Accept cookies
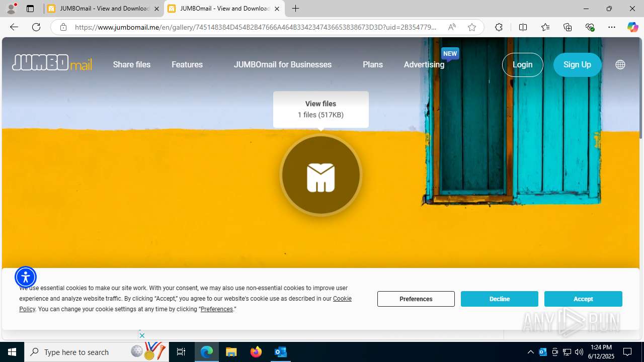644x362 pixels. pyautogui.click(x=583, y=299)
